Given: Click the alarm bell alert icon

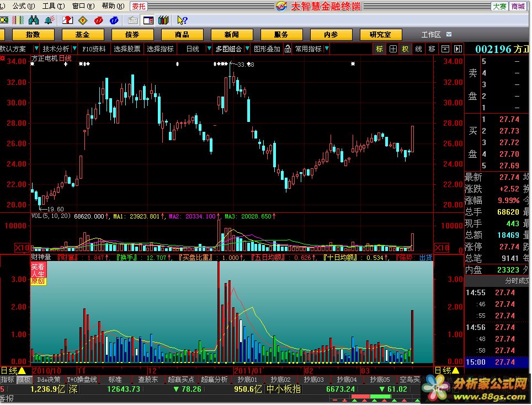Looking at the screenshot, I should coord(50,20).
